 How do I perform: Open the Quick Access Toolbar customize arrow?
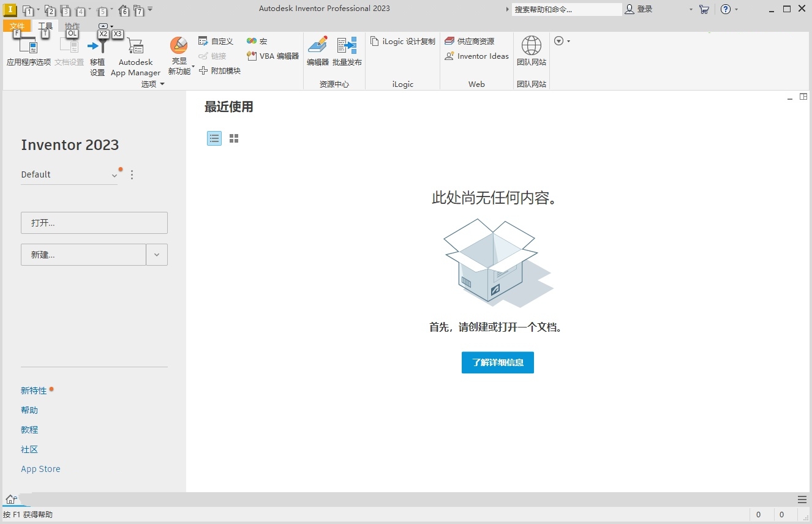pos(151,9)
